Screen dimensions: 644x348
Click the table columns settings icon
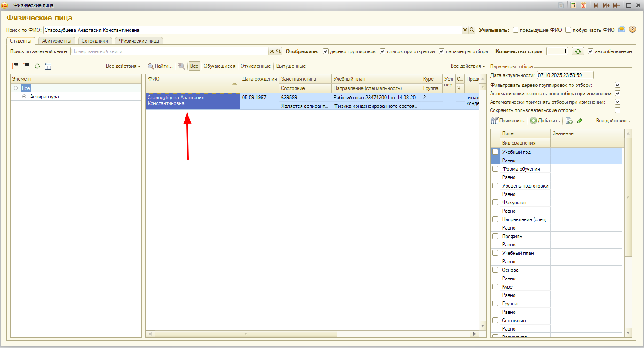(x=48, y=66)
